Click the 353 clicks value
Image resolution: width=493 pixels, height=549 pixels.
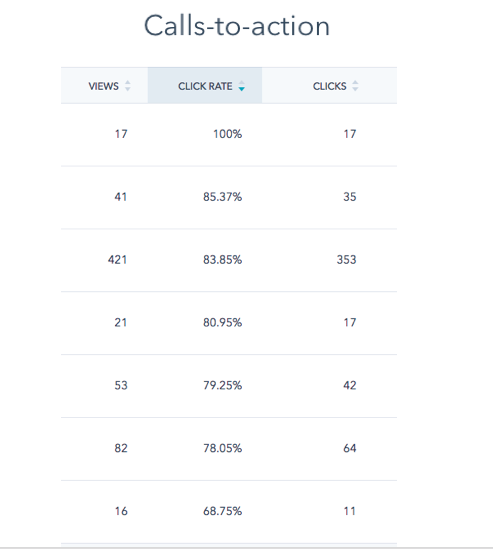tap(346, 260)
